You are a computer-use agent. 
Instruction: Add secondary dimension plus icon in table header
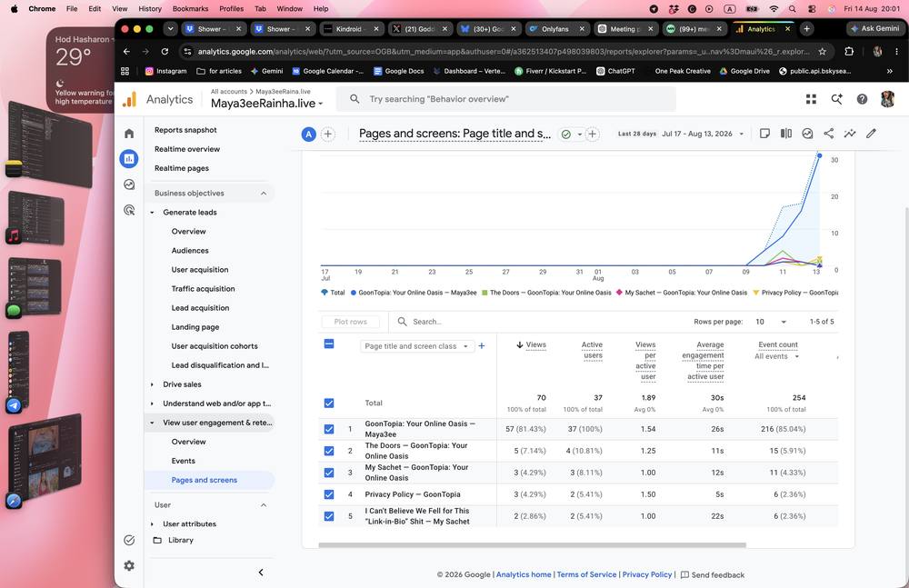click(481, 346)
